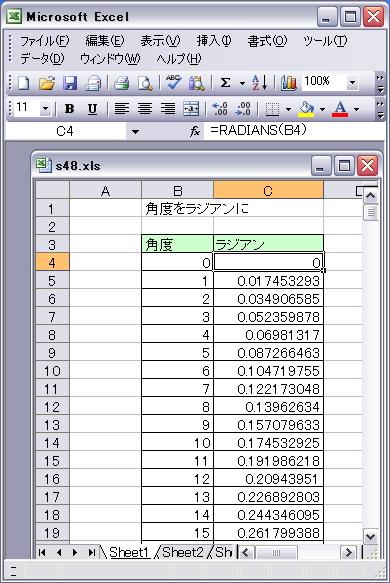Image resolution: width=390 pixels, height=583 pixels.
Task: Open the AutoSum dropdown arrow
Action: [x=242, y=83]
